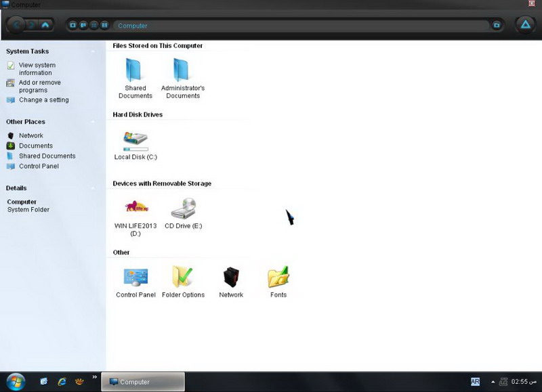Select the Administrator's Documents folder
This screenshot has height=392, width=542.
click(x=181, y=70)
